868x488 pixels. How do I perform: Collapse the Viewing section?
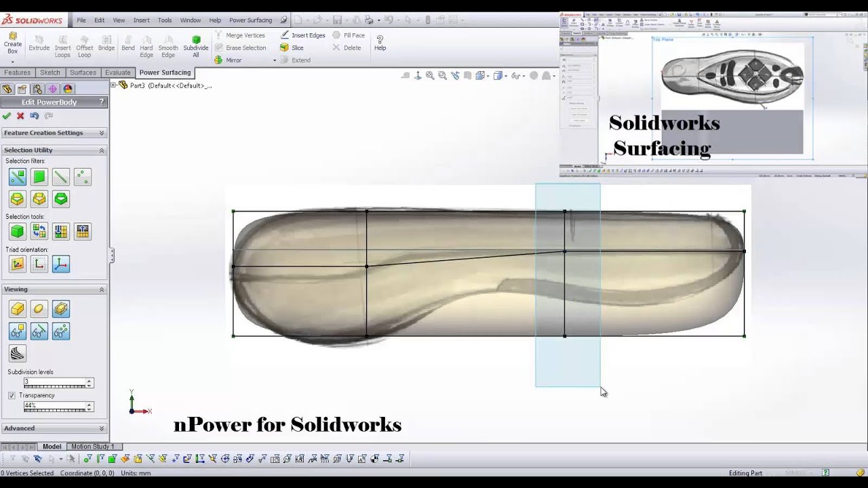click(x=102, y=289)
